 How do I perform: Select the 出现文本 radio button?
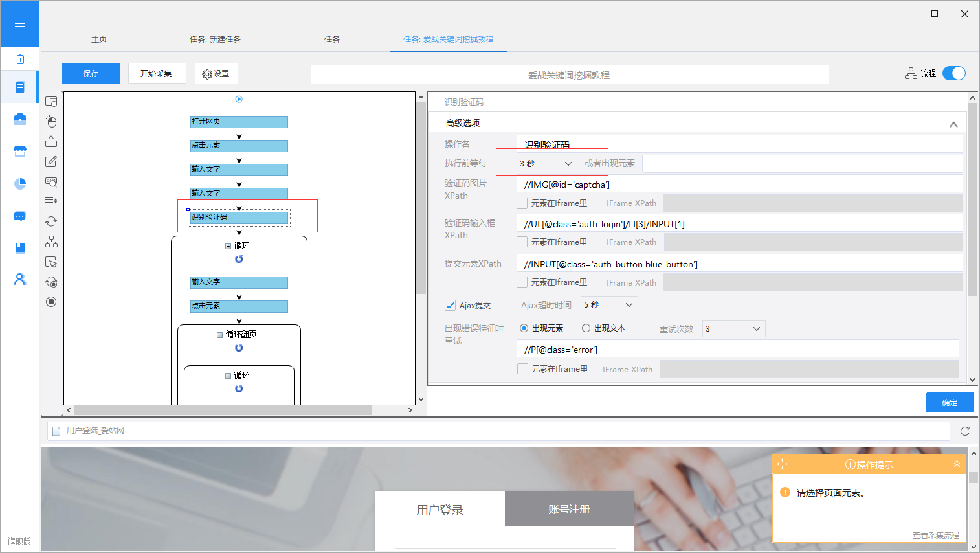click(x=586, y=328)
